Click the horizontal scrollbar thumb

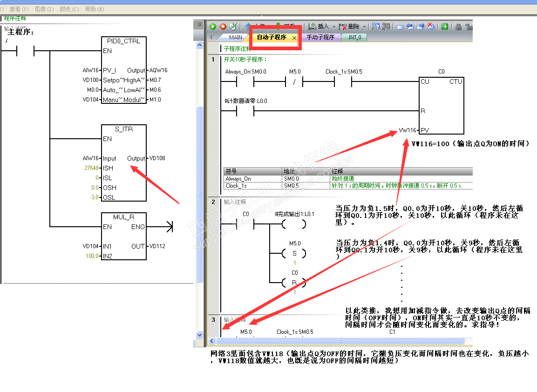(340, 341)
